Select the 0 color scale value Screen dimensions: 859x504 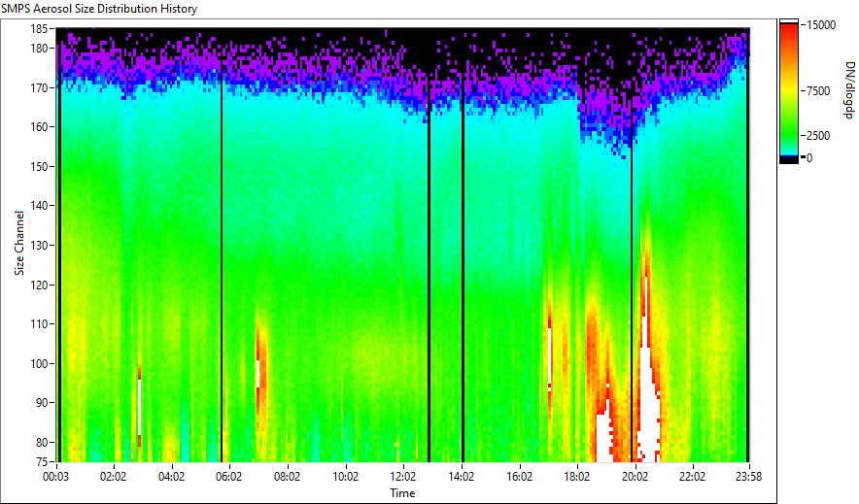coord(809,158)
